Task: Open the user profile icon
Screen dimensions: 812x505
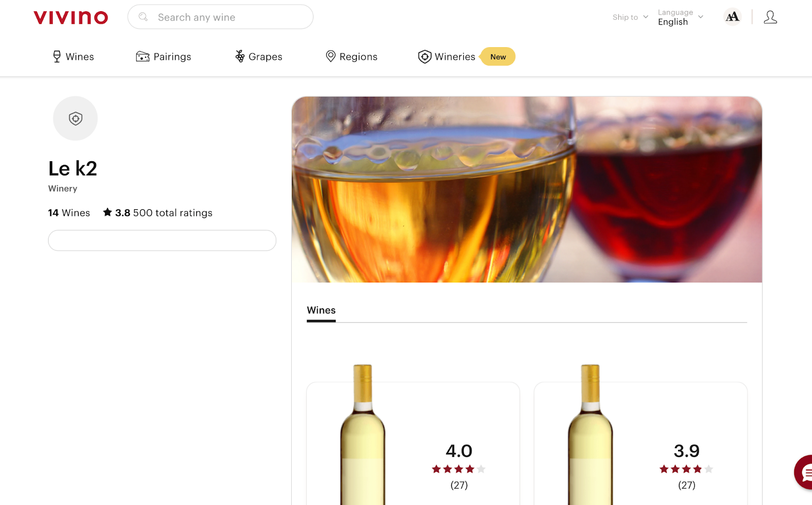Action: click(x=770, y=17)
